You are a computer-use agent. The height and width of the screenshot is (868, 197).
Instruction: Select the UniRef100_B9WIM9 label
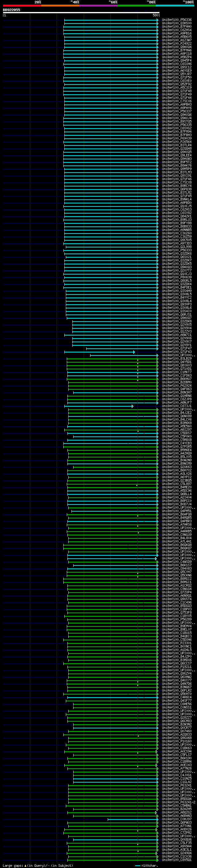[x=177, y=464]
